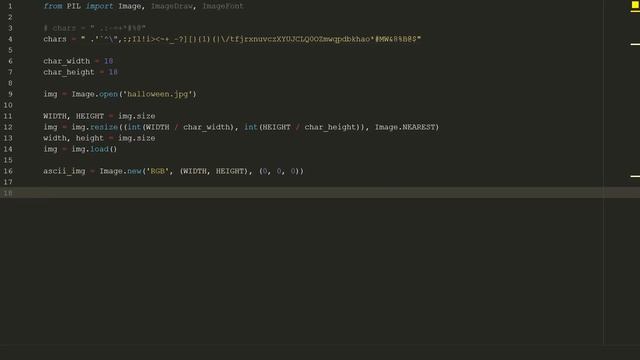Jump to the warning stripe mark near line 16
This screenshot has height=360, width=640.
635,176
